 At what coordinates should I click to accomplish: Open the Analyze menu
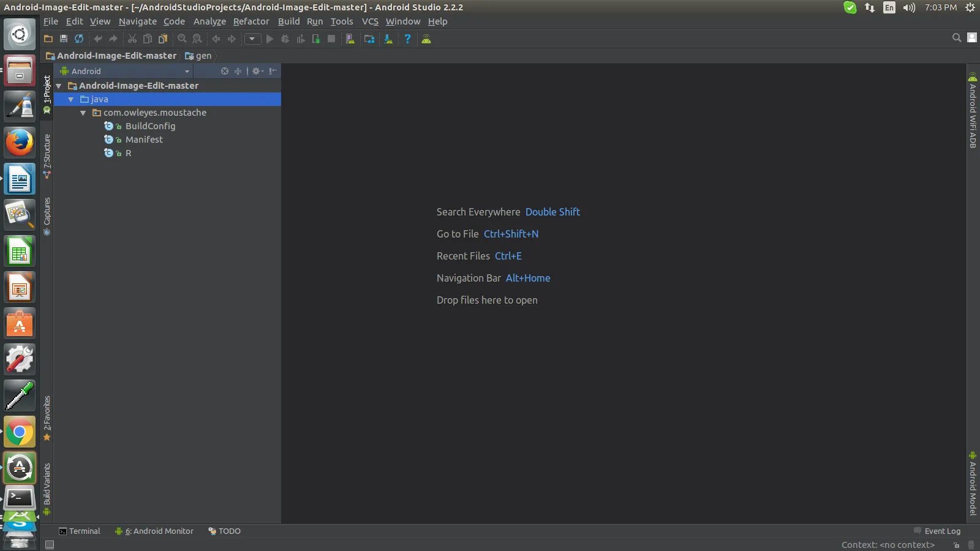coord(209,21)
